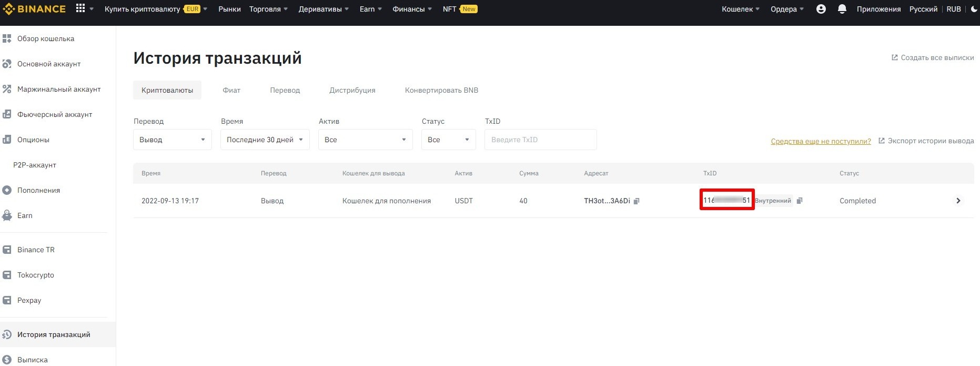Click the Binance logo
Image resolution: width=980 pixels, height=366 pixels.
tap(34, 9)
